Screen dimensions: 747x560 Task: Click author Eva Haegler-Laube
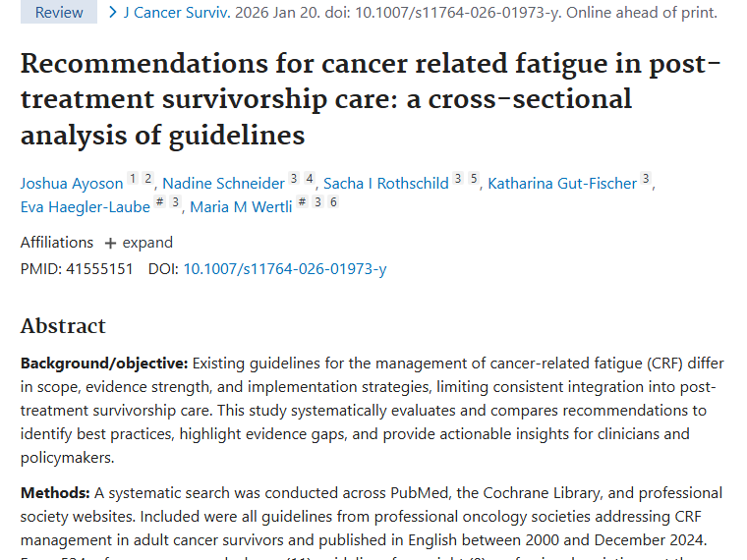[86, 206]
